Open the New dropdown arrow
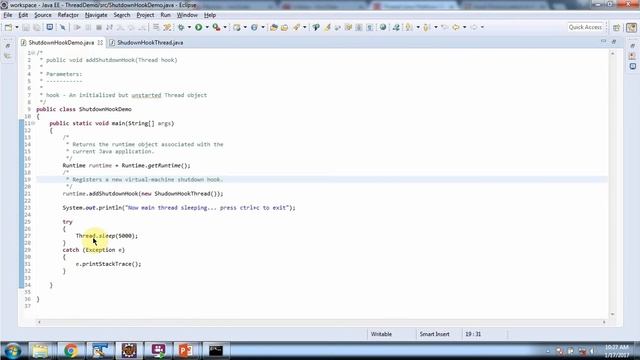 17,27
